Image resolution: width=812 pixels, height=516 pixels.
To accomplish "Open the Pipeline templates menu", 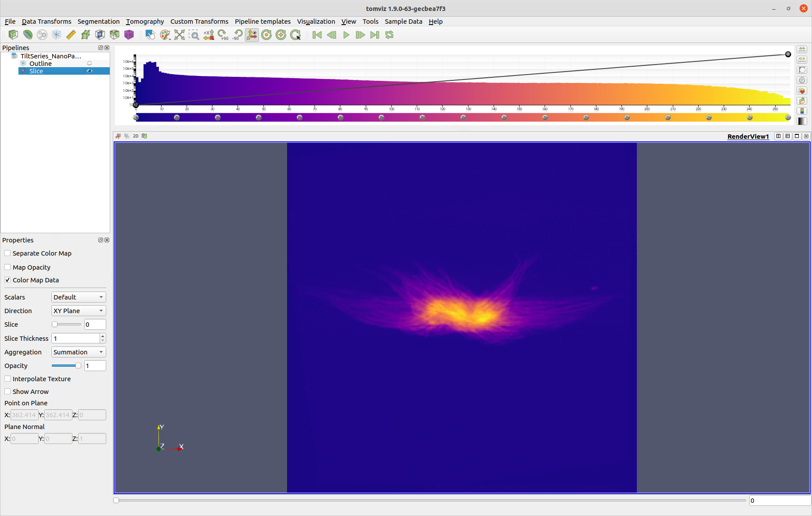I will (262, 22).
